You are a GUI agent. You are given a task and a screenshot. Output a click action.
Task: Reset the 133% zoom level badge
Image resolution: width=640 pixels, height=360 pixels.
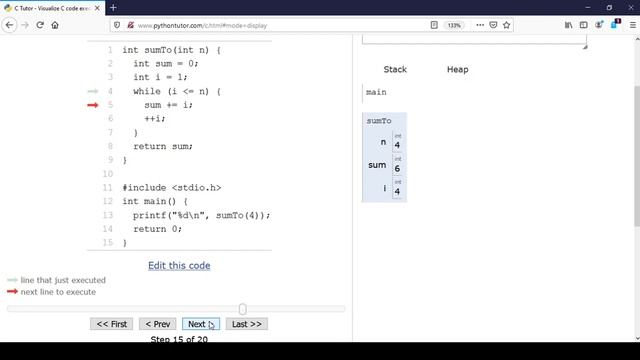pos(454,25)
